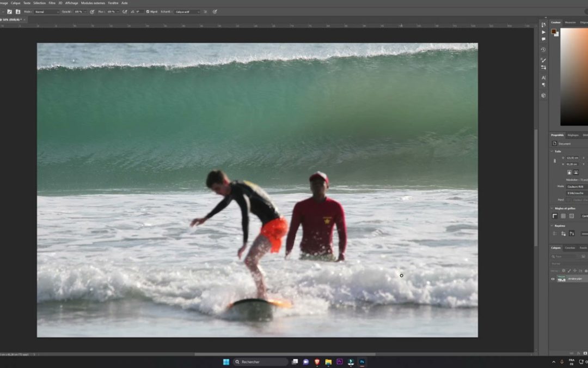Open the top icon in collapsed panel dock
This screenshot has width=588, height=368.
[x=543, y=25]
